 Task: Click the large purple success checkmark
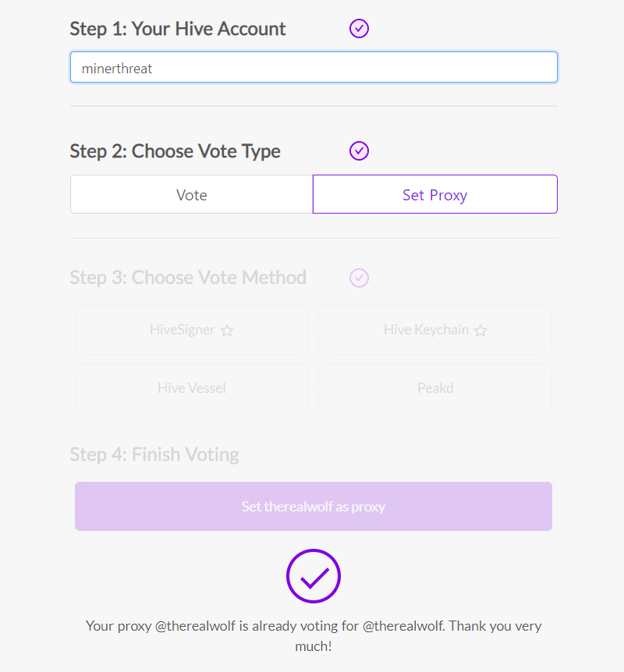click(314, 576)
